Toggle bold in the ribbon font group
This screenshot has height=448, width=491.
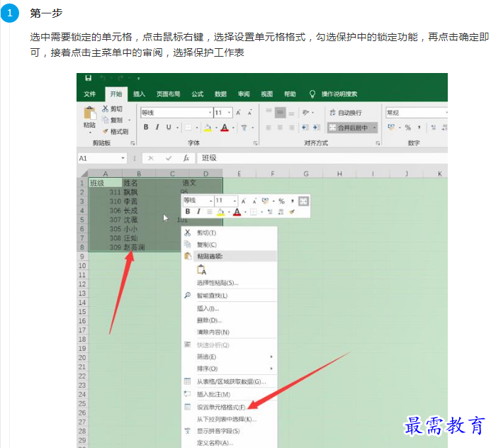tap(146, 127)
